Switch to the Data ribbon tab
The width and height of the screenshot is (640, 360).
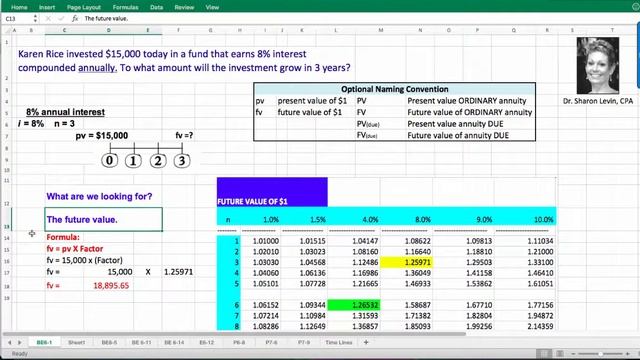click(156, 7)
